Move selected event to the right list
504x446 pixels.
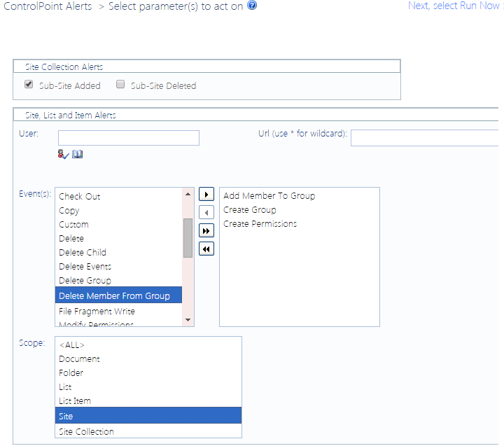(206, 195)
